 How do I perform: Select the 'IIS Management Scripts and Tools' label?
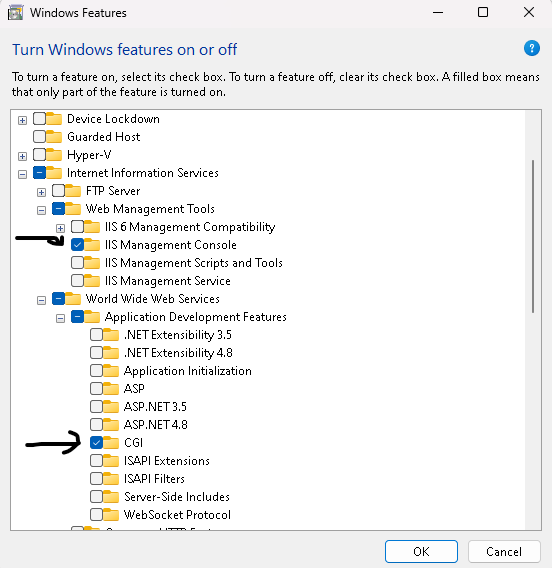(x=194, y=263)
